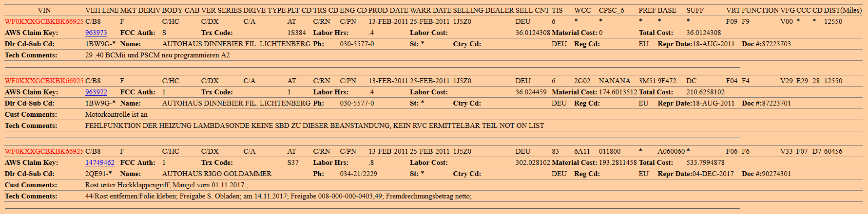868x214 pixels.
Task: Click tech comment about FEHLFUNKTION DER HEIZUNG LAMBDASONDE
Action: [x=314, y=125]
